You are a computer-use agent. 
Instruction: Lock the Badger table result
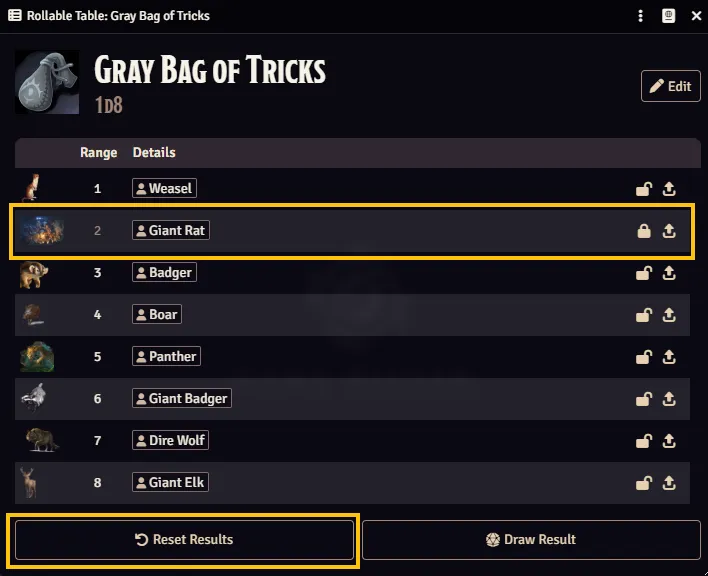(x=644, y=273)
